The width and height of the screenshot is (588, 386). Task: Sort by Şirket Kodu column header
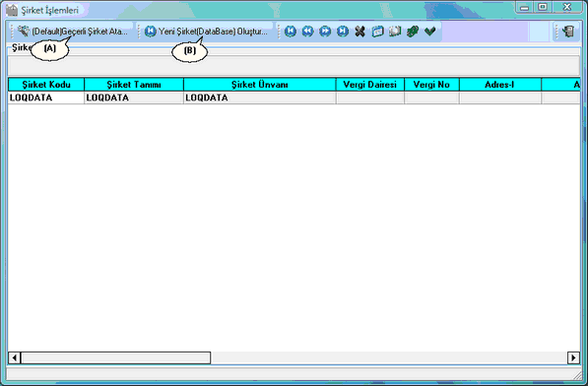point(46,85)
